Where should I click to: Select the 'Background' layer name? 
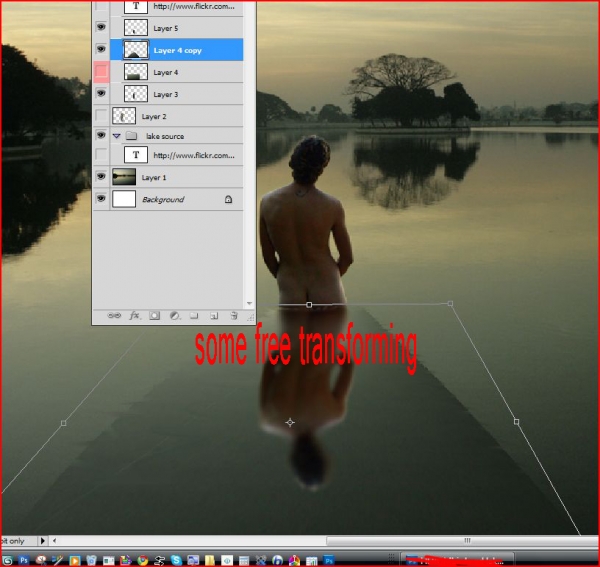pos(163,199)
